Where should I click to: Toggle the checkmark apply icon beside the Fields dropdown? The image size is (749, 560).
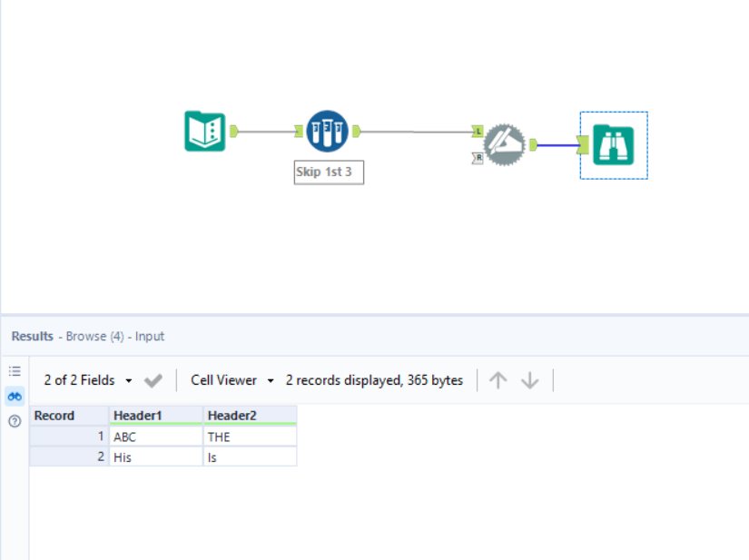coord(153,379)
